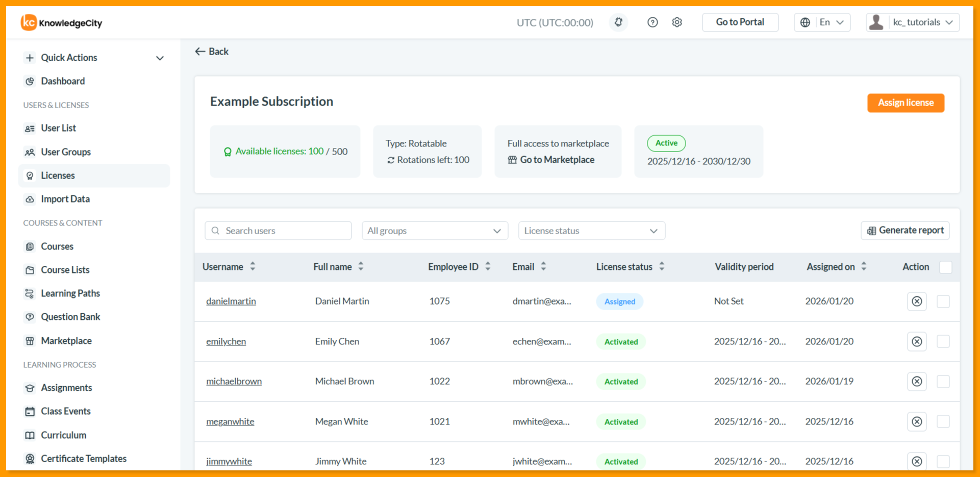
Task: Sort by Username column arrows
Action: [x=253, y=266]
